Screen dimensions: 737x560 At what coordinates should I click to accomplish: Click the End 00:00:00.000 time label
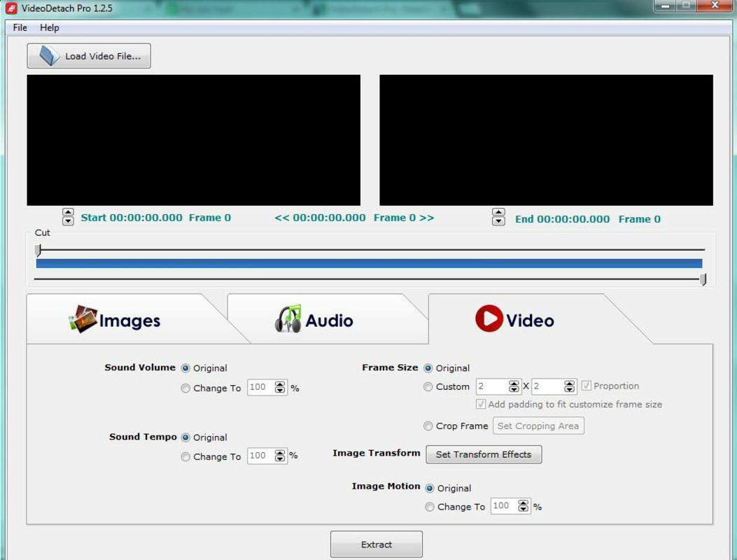562,219
